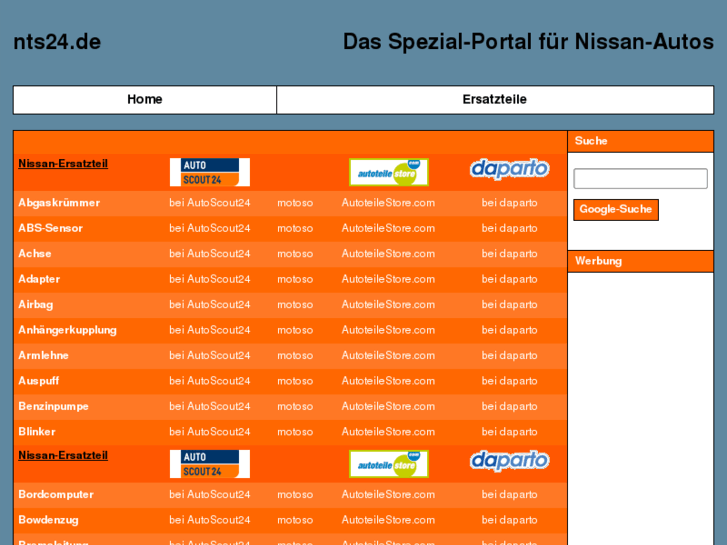Click the nts24.de site title
This screenshot has width=727, height=545.
(57, 42)
